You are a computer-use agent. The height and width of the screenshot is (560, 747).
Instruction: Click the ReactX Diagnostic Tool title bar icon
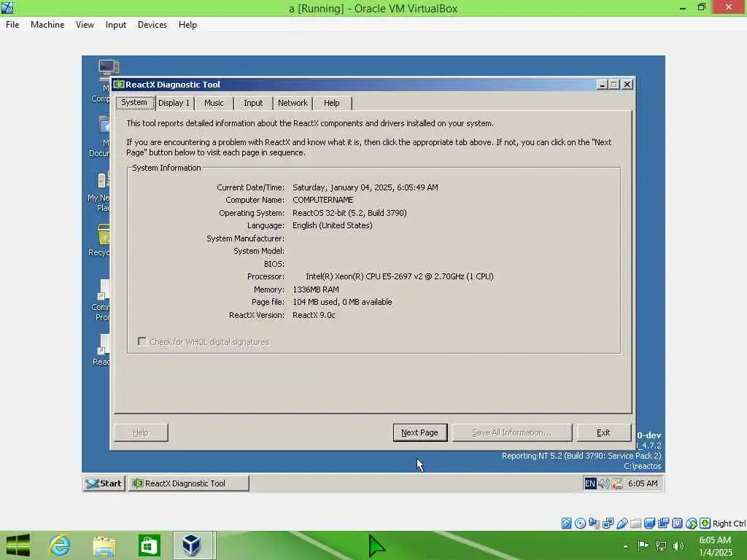(119, 85)
